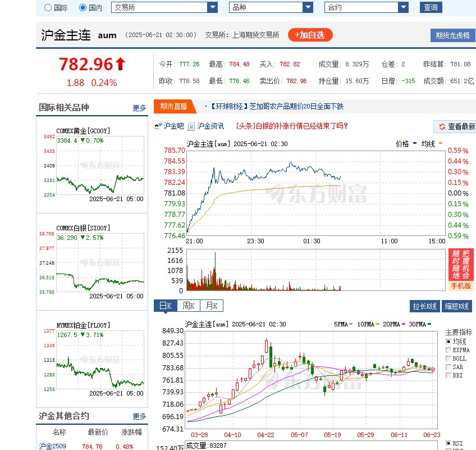
Task: Click 均线 legend yellow color marker
Action: coord(441,143)
